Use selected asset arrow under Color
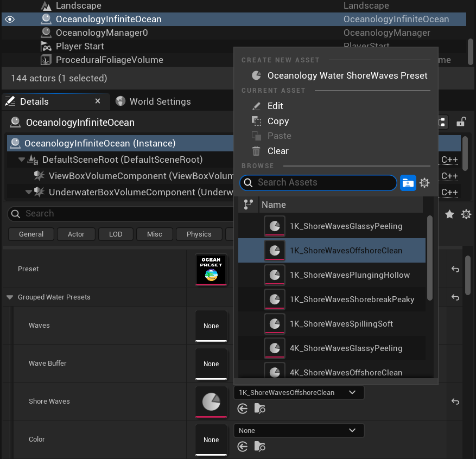 pos(243,447)
